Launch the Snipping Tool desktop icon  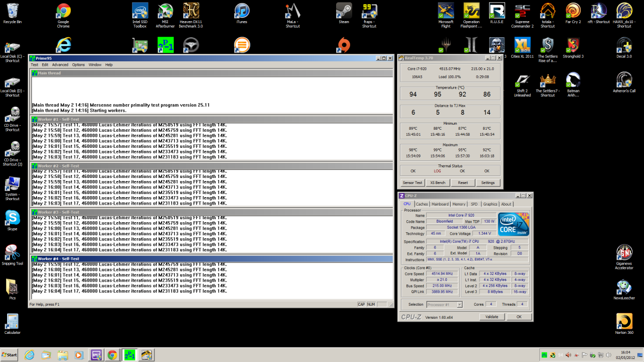point(12,253)
